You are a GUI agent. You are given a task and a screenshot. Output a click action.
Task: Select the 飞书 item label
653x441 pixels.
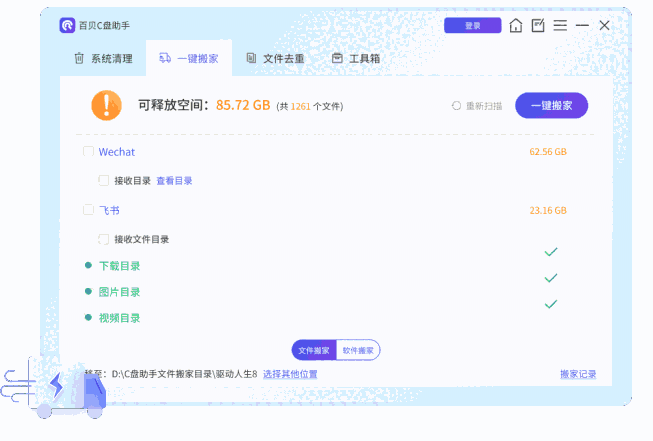[109, 210]
